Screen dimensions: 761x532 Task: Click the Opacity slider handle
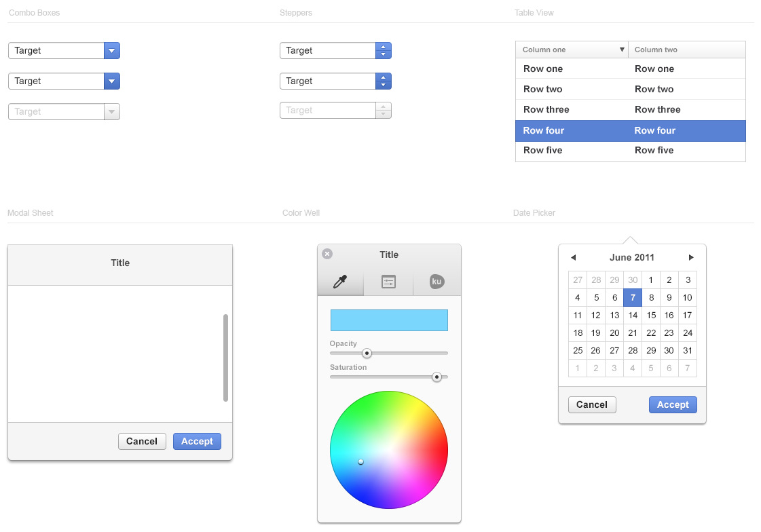tap(367, 353)
